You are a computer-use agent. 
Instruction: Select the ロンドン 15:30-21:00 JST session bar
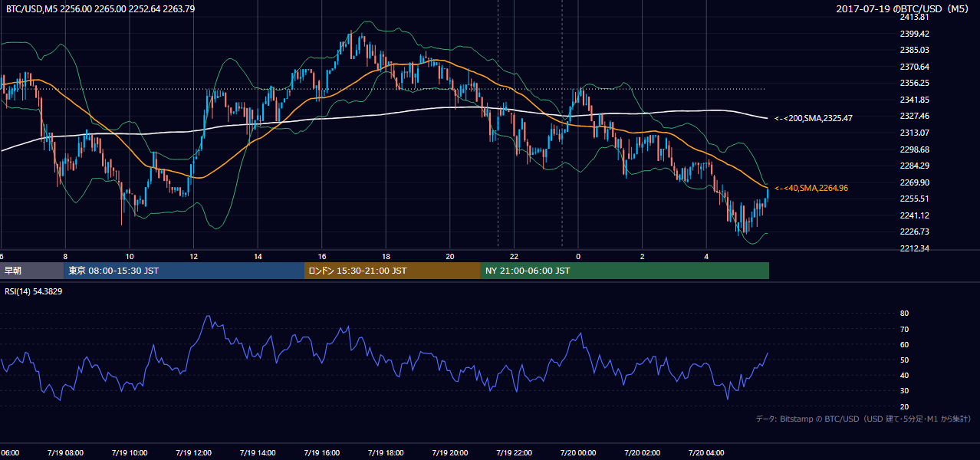393,271
